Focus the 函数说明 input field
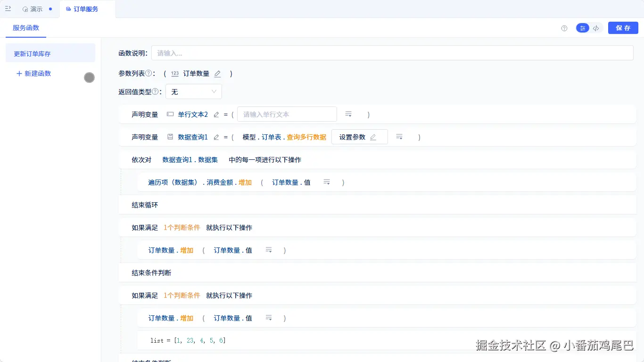The image size is (644, 362). [x=392, y=53]
